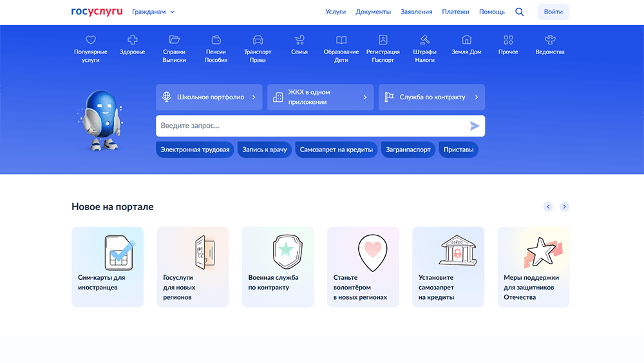Click the search magnifier icon in header
The width and height of the screenshot is (644, 363).
[x=520, y=12]
